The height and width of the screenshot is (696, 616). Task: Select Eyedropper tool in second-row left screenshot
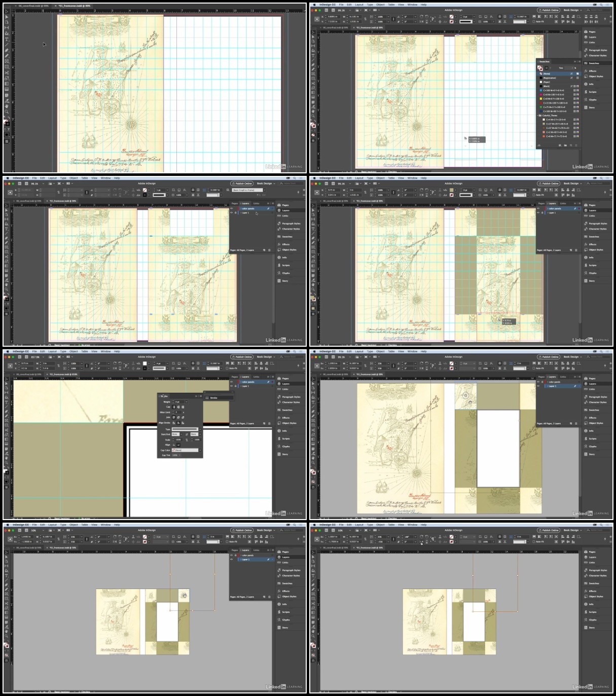click(x=7, y=280)
